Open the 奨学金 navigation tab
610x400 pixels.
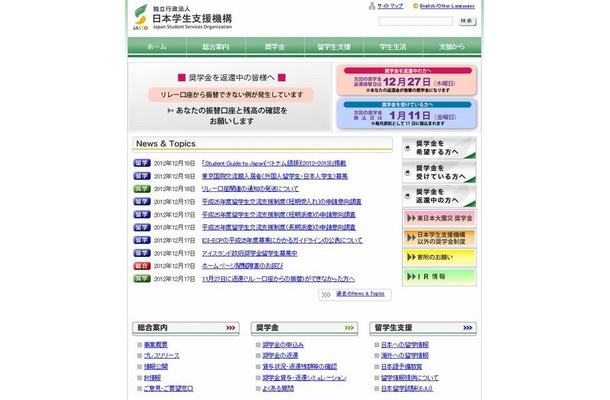275,47
